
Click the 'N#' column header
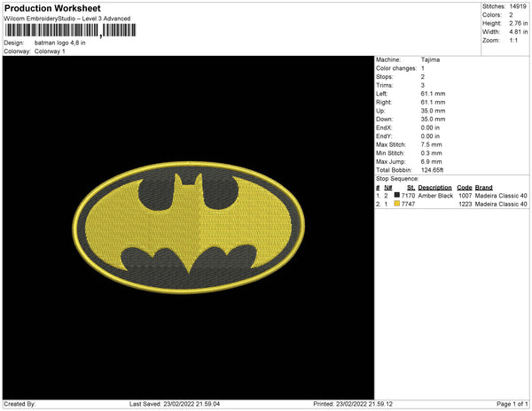tap(388, 188)
